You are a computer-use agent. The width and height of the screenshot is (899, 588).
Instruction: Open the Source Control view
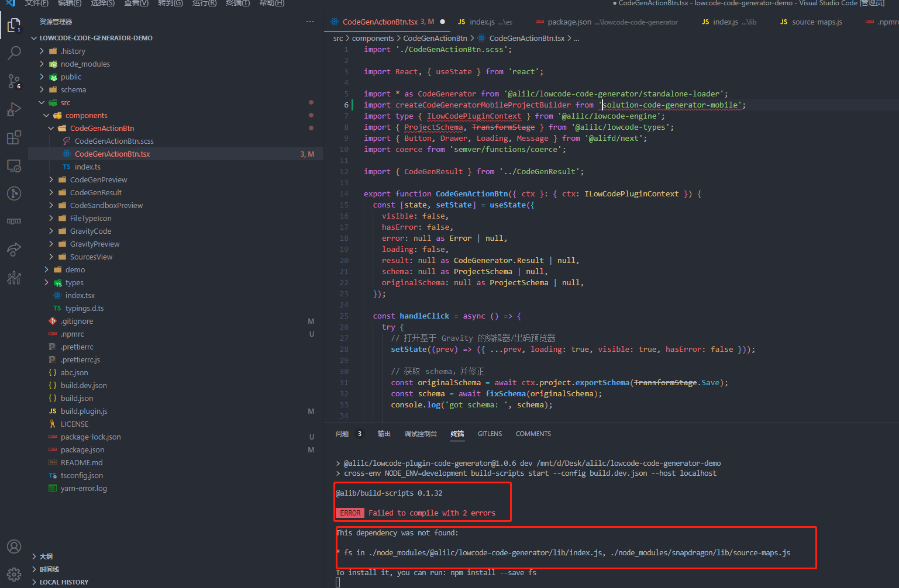tap(14, 81)
